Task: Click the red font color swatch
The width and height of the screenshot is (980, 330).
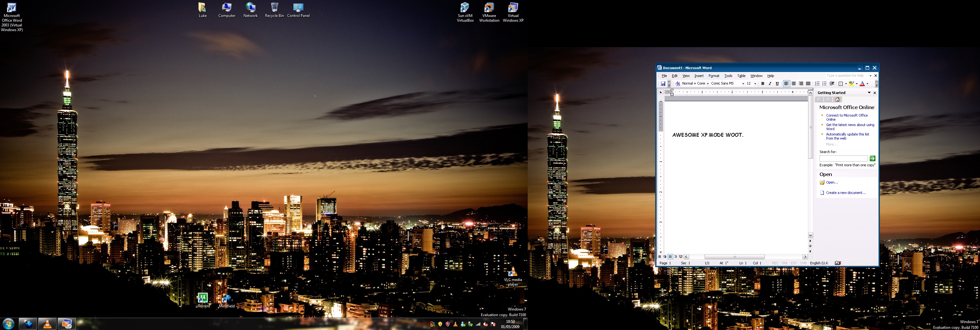Action: pyautogui.click(x=862, y=84)
